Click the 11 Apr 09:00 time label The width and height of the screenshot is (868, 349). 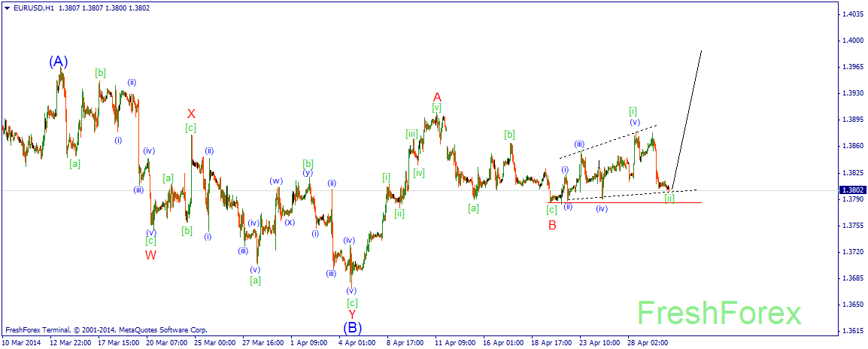click(x=455, y=343)
